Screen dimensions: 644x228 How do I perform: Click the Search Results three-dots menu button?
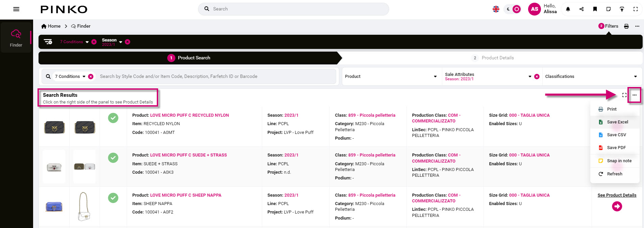pyautogui.click(x=635, y=95)
